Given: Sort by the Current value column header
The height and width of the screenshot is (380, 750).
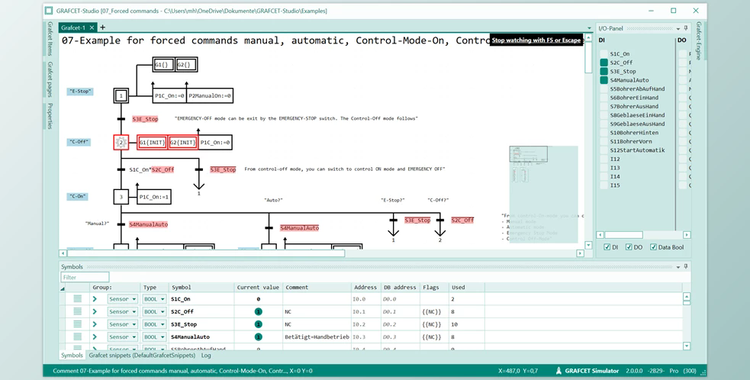Looking at the screenshot, I should [x=258, y=287].
